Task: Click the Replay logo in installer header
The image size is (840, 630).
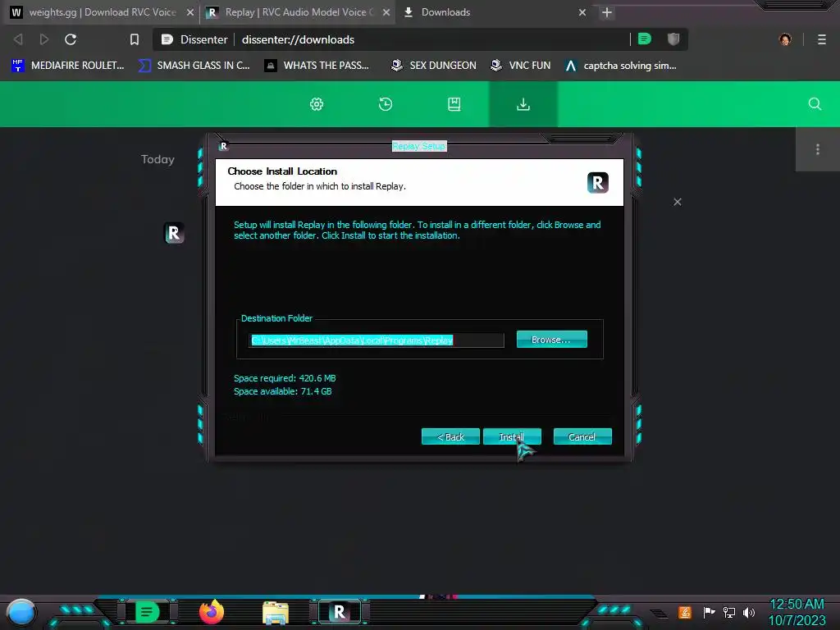Action: tap(598, 183)
